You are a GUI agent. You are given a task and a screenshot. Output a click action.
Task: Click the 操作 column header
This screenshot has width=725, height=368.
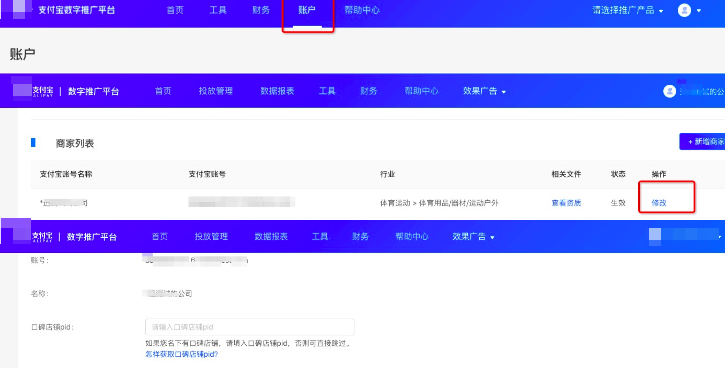coord(659,174)
